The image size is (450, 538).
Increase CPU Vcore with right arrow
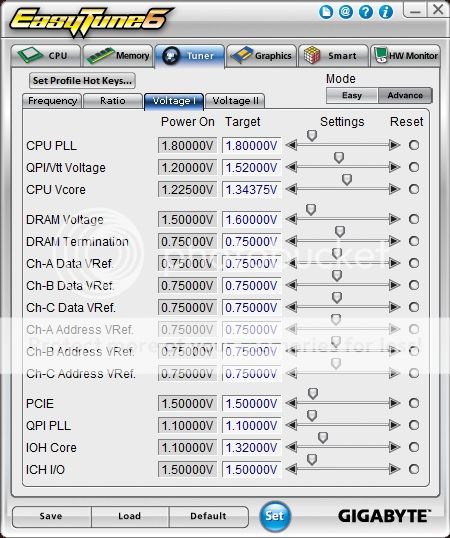pos(394,189)
